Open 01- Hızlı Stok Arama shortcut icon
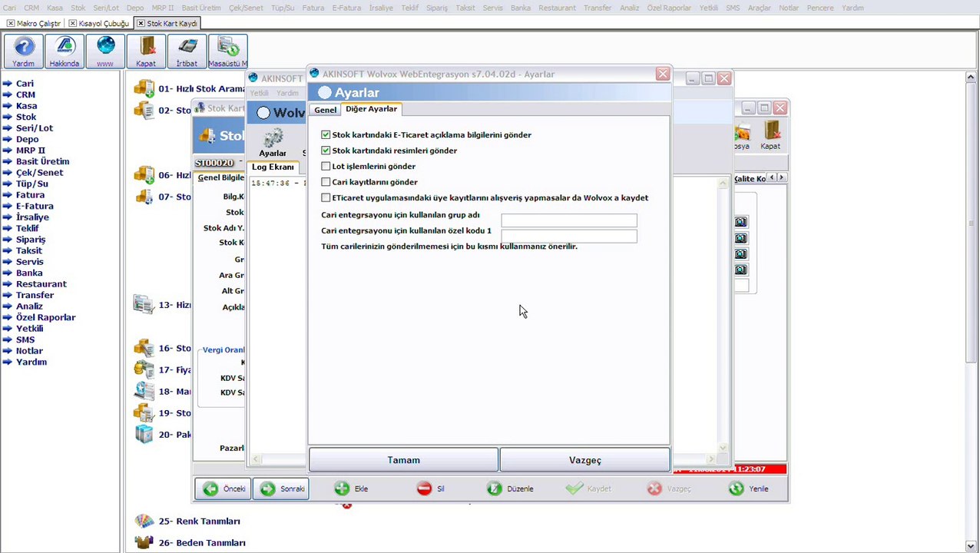This screenshot has width=980, height=553. [x=144, y=88]
